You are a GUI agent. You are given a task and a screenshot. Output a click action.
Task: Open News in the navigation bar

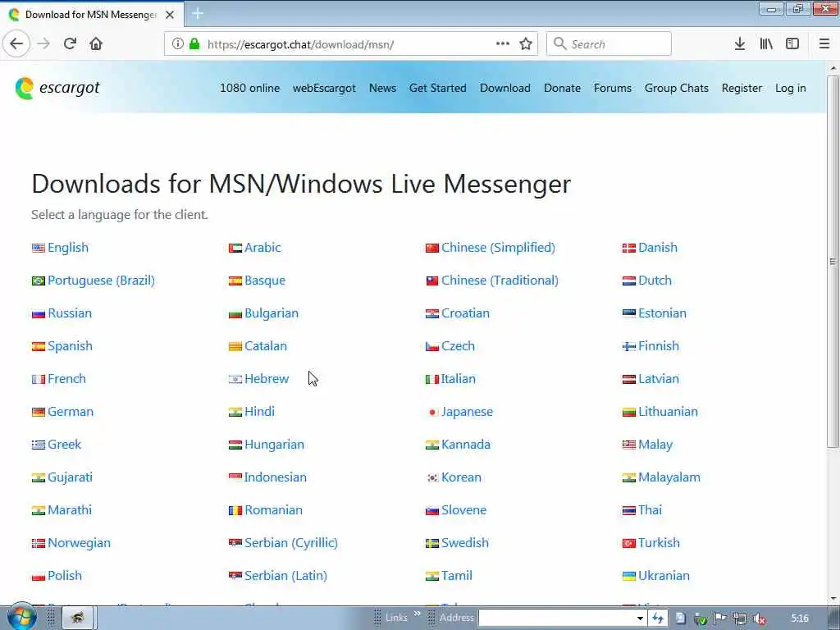pos(382,88)
